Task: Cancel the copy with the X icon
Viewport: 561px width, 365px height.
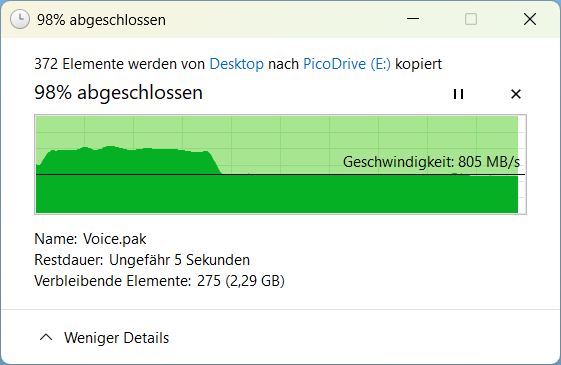Action: 516,94
